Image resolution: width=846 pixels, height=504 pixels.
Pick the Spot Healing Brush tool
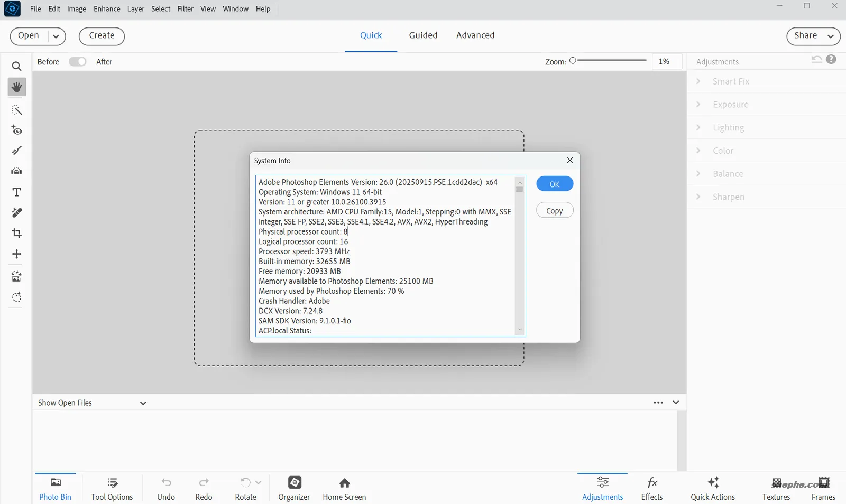coord(16,212)
